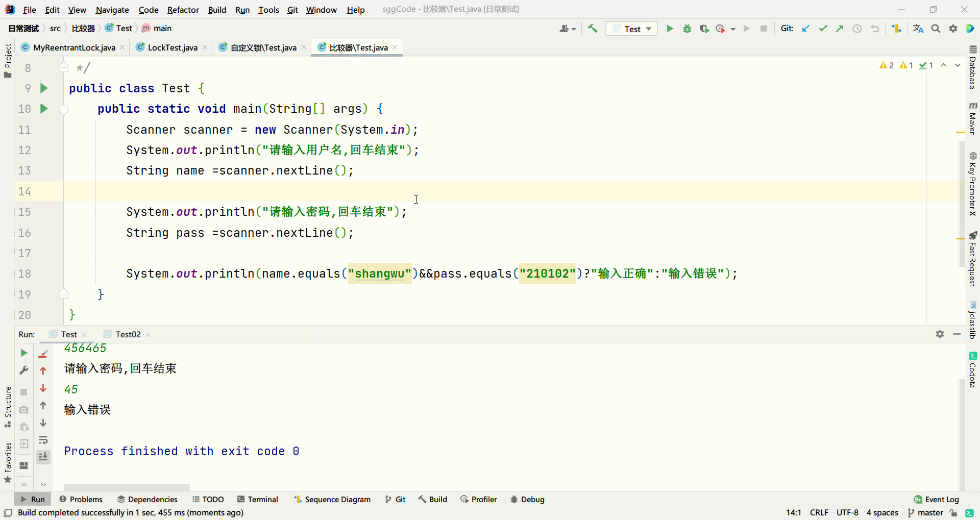Open the Terminal tool window
The width and height of the screenshot is (980, 520).
258,499
